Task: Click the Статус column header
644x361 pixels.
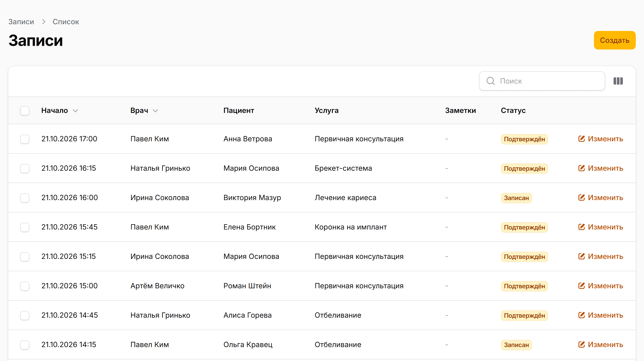Action: pos(513,111)
